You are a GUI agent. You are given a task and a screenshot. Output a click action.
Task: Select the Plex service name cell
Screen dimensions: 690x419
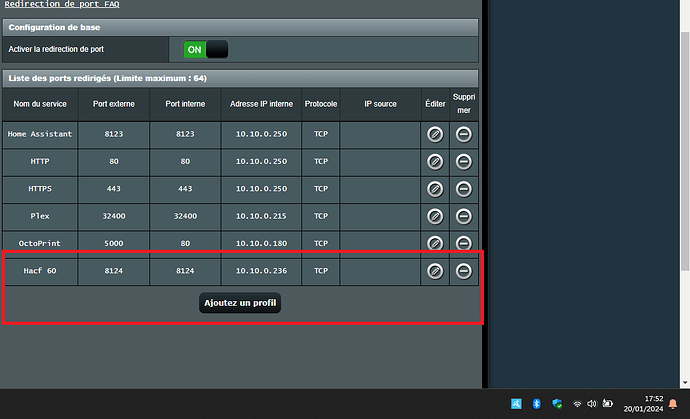point(40,216)
